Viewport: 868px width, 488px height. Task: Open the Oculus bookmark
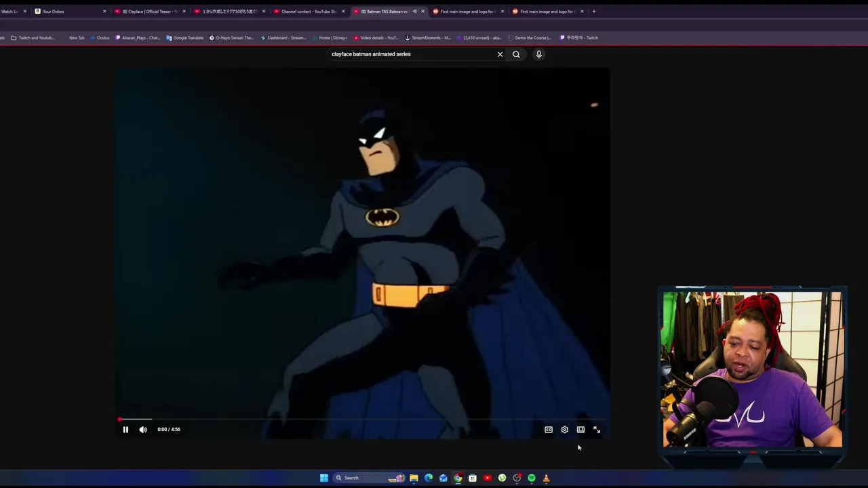(99, 38)
